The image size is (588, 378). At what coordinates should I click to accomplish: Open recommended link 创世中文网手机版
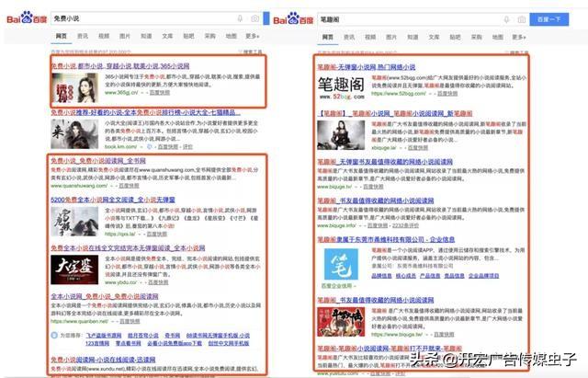(229, 343)
